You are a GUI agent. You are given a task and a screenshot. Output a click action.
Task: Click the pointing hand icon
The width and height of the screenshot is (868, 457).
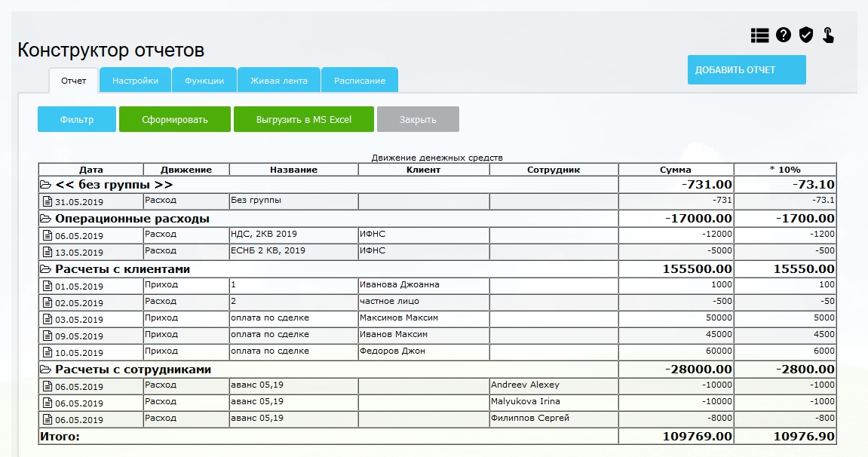click(x=828, y=35)
